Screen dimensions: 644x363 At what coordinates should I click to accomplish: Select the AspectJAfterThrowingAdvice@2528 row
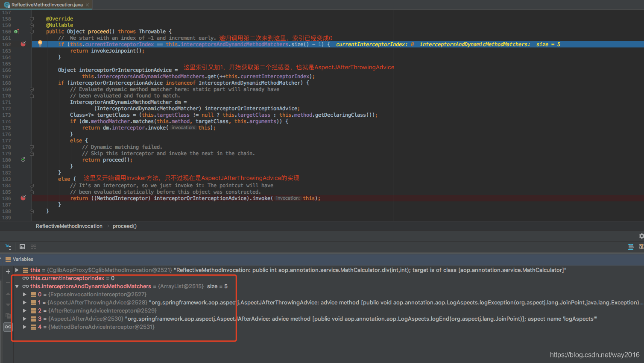click(x=328, y=302)
